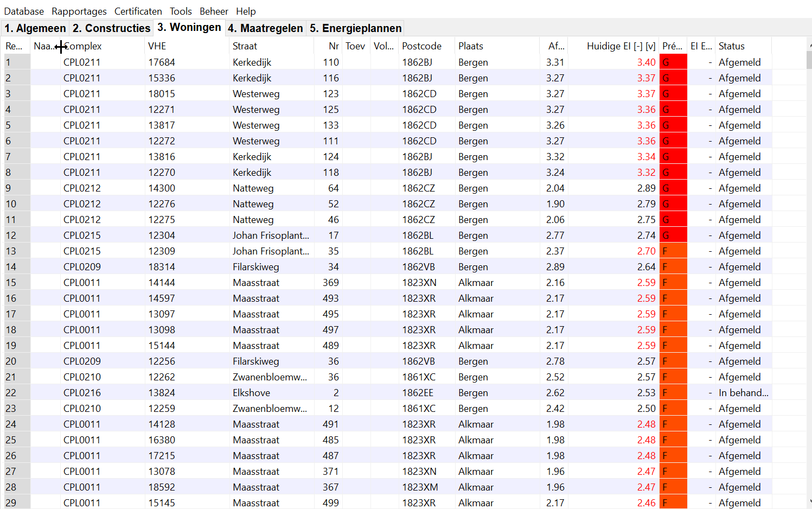Click Alkmaar in row 15
The height and width of the screenshot is (509, 812).
[x=476, y=282]
